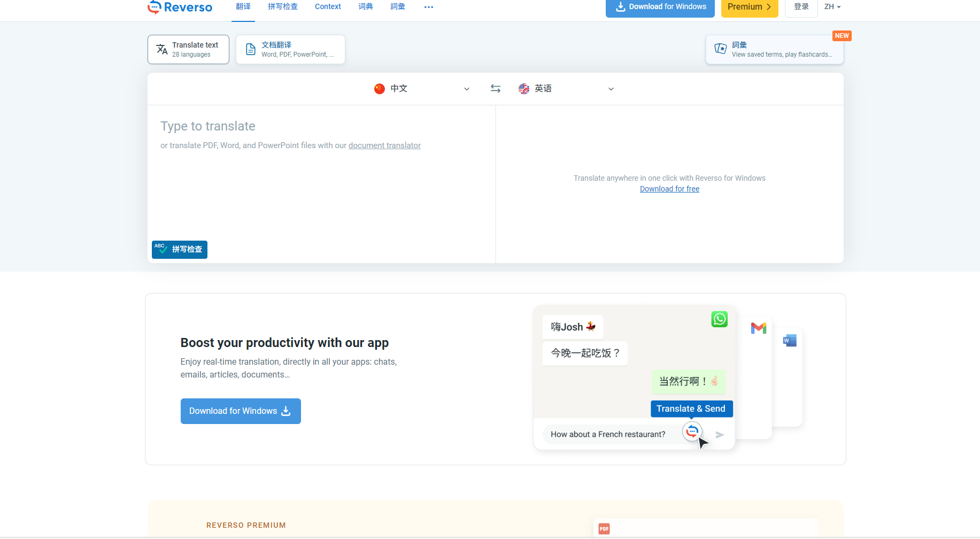Open the target language 英语 dropdown
Viewport: 980px width, 539px height.
click(567, 89)
